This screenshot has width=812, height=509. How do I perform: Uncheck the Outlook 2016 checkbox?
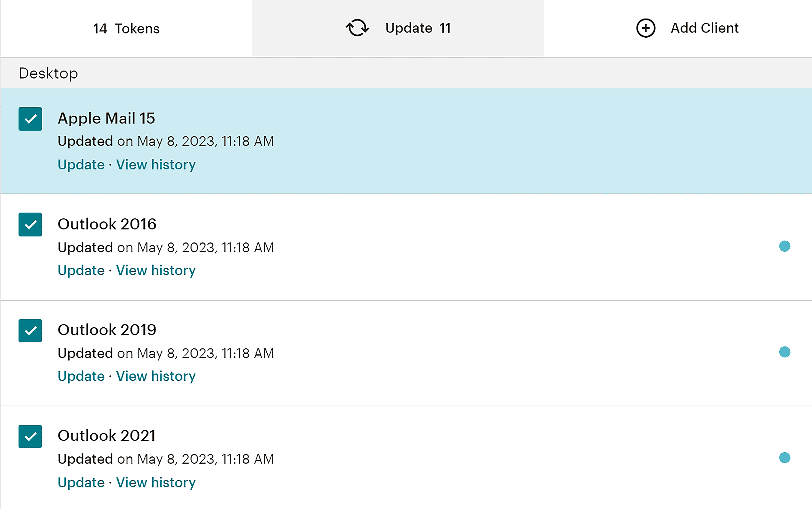pos(30,225)
